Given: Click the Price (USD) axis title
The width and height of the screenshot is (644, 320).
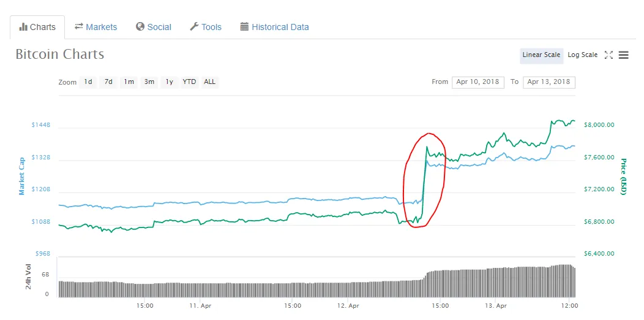Looking at the screenshot, I should 623,177.
